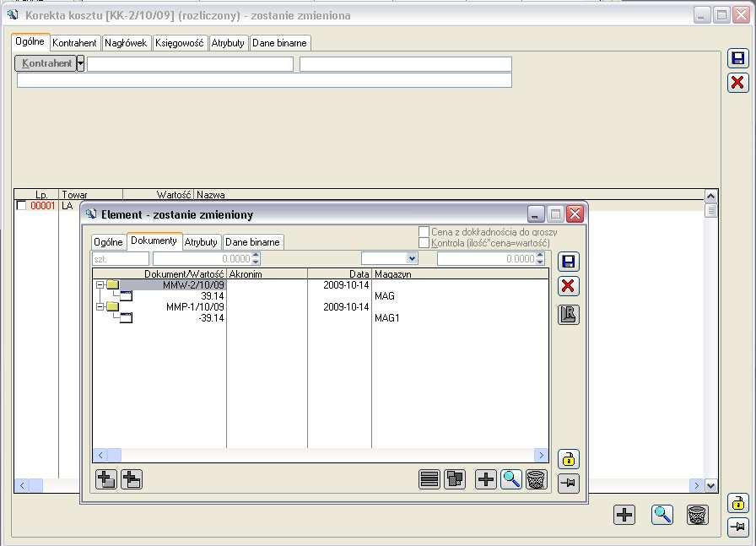Sort by the Dokument/Wartość column header
The image size is (756, 546).
pyautogui.click(x=159, y=274)
